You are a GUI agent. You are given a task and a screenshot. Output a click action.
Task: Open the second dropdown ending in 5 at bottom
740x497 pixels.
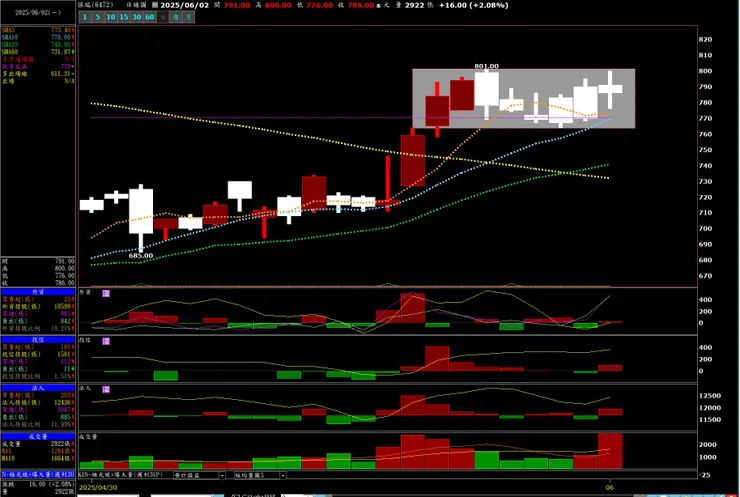tap(260, 475)
